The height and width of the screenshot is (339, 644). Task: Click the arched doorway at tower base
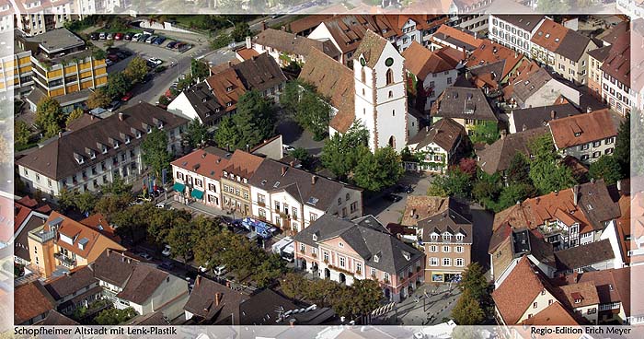pyautogui.click(x=391, y=143)
